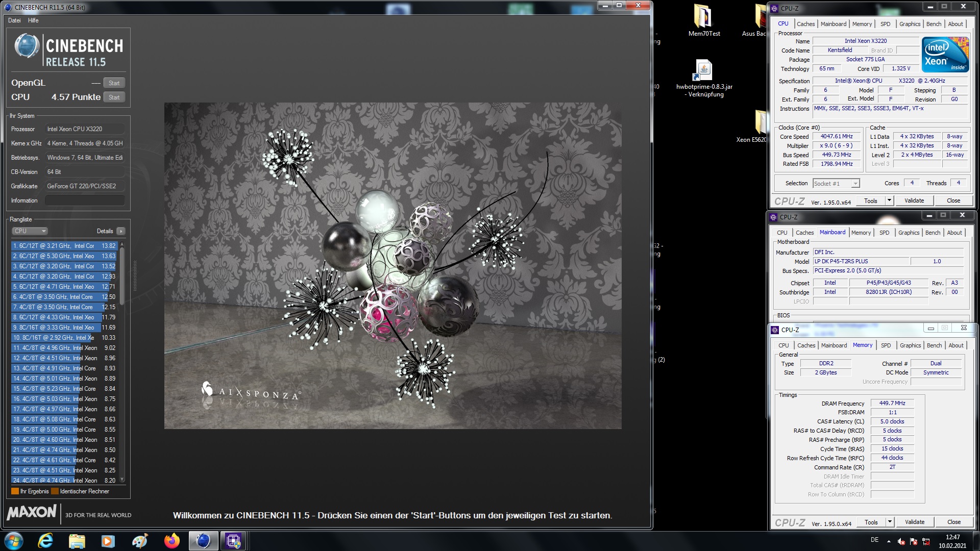Open Graphics tab in CPU-Z Memory window
Screen dimensions: 980x551
pyautogui.click(x=910, y=345)
